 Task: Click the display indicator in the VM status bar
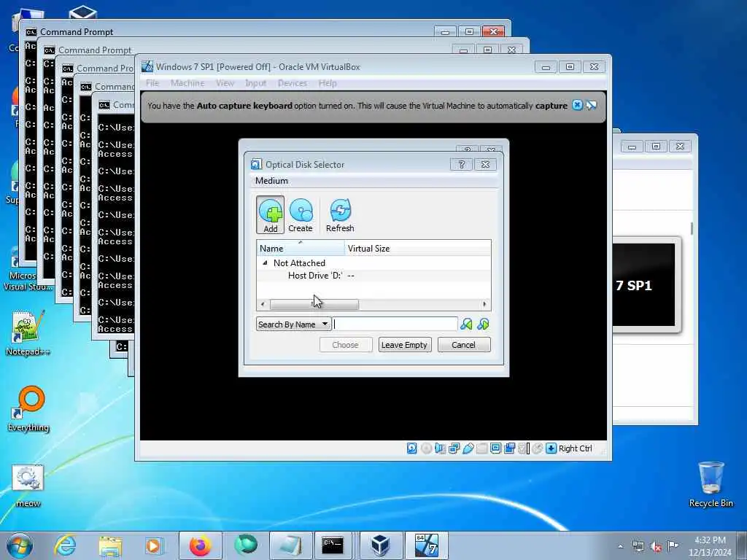pyautogui.click(x=495, y=448)
